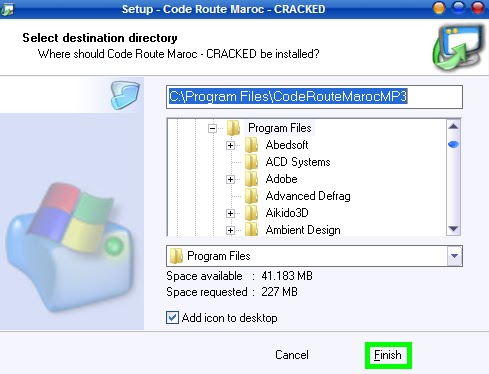
Task: Expand the Aikido3D folder node
Action: [x=230, y=213]
